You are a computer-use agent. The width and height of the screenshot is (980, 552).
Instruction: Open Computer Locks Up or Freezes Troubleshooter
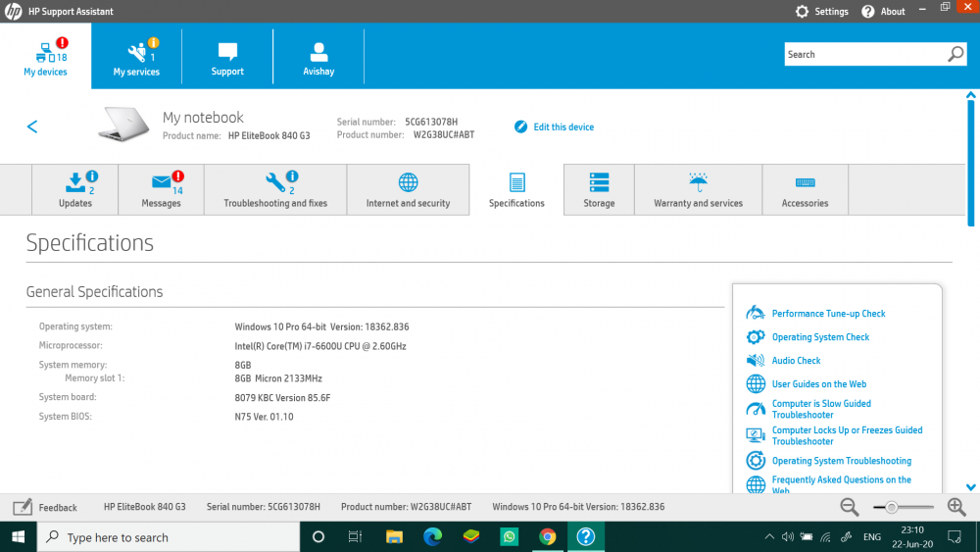point(847,435)
